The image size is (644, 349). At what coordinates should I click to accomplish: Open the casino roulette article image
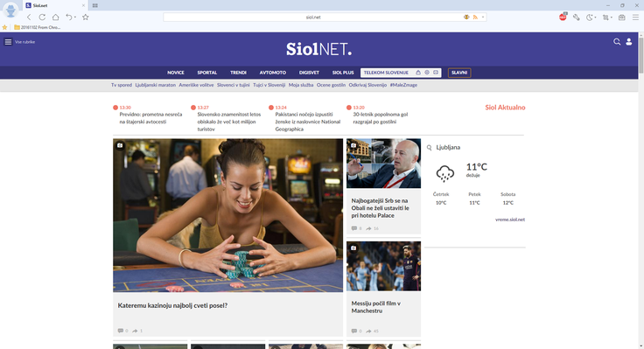[x=228, y=215]
